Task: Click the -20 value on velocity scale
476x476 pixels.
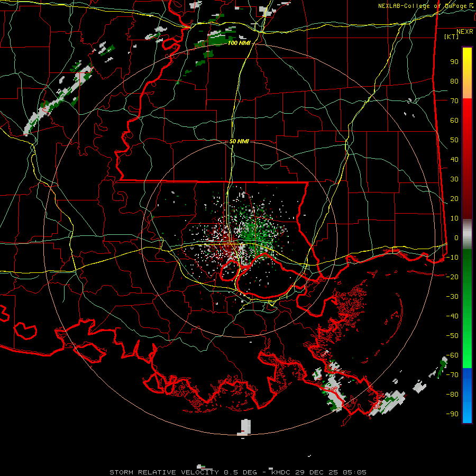Action: pyautogui.click(x=452, y=277)
